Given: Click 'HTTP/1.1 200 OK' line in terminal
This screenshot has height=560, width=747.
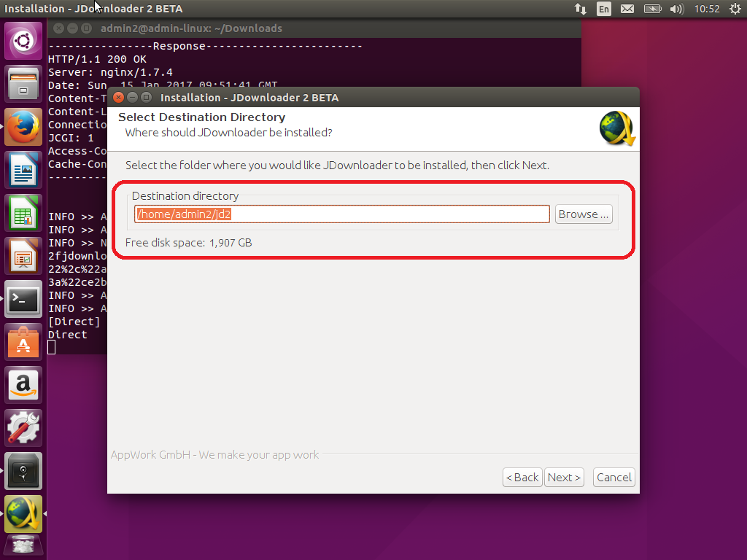Looking at the screenshot, I should click(97, 59).
